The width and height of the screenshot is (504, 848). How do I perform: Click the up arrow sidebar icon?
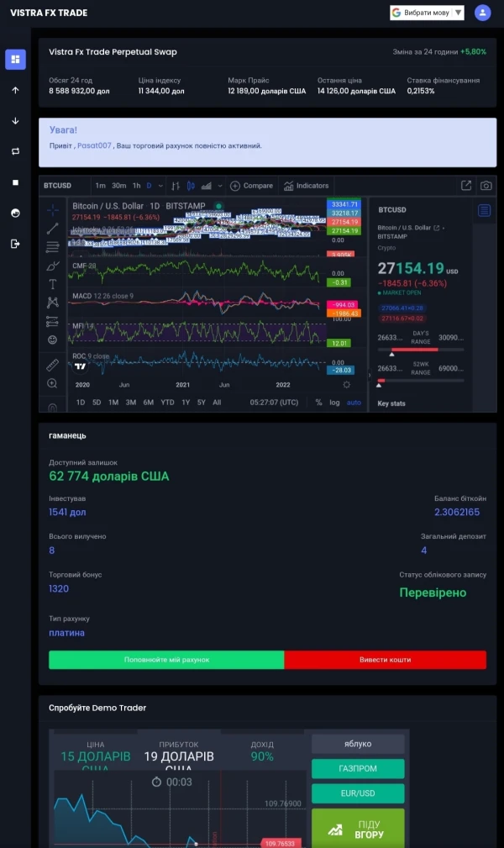15,90
